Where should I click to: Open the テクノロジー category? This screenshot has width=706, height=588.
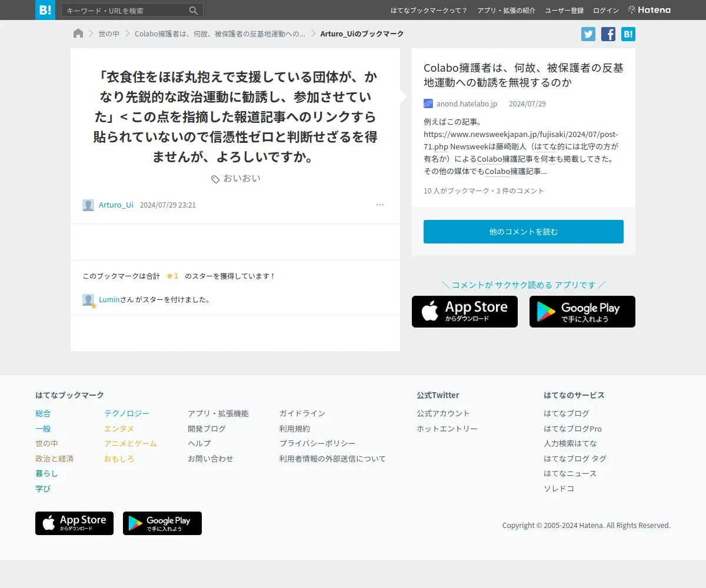[x=126, y=413]
